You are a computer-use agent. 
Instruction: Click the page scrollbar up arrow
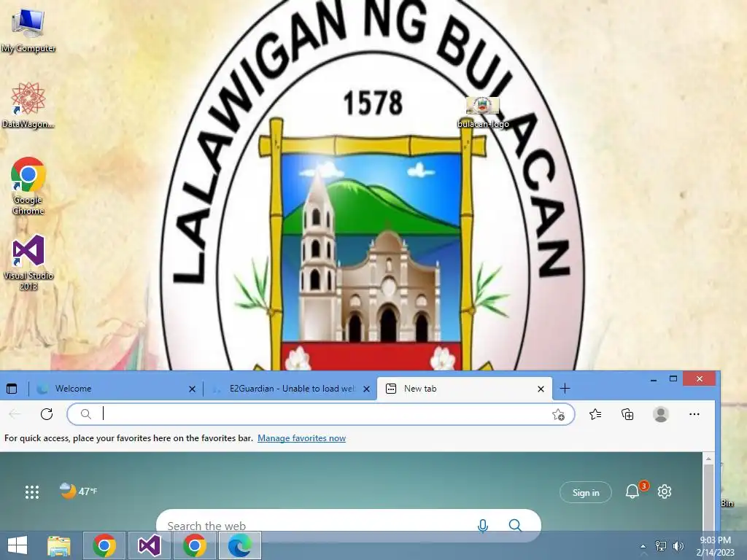point(708,459)
